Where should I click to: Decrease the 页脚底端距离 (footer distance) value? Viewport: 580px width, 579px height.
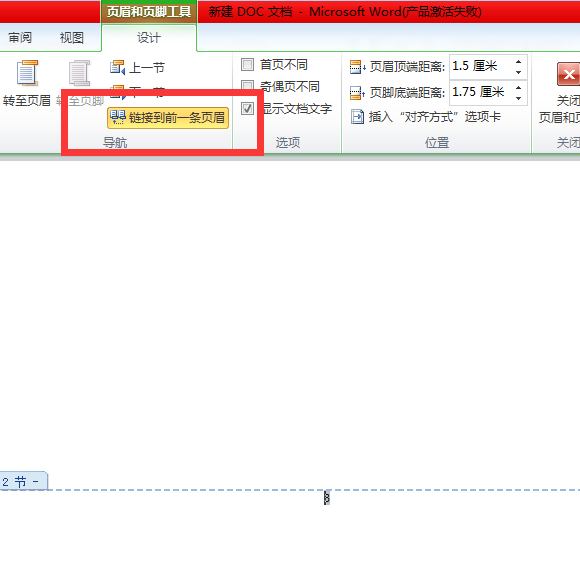[x=519, y=98]
